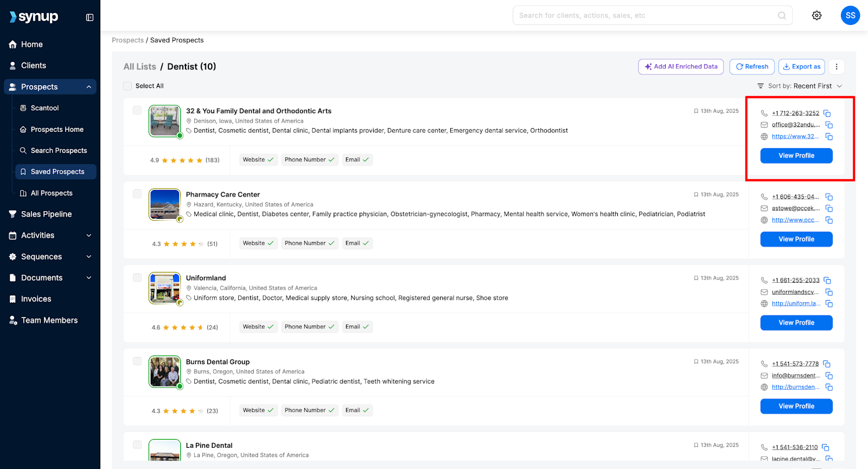The height and width of the screenshot is (469, 868).
Task: Open Uniformland storefront thumbnail
Action: [x=165, y=288]
